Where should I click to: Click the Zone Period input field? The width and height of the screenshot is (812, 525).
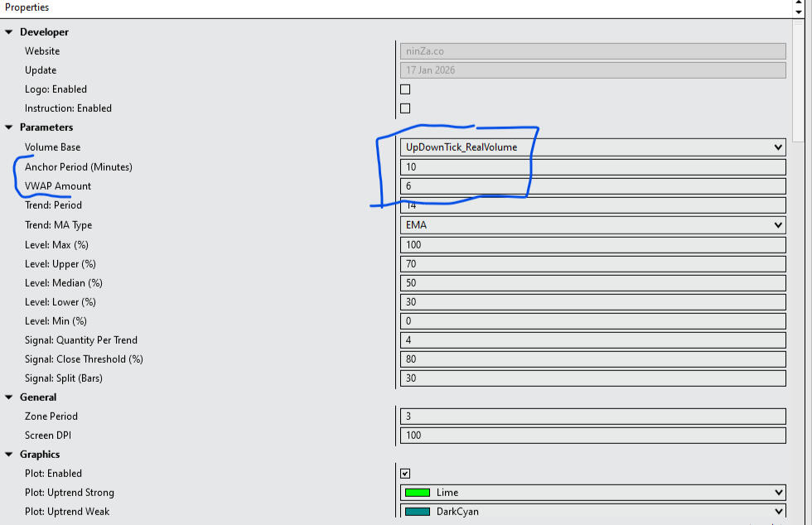[x=592, y=417]
